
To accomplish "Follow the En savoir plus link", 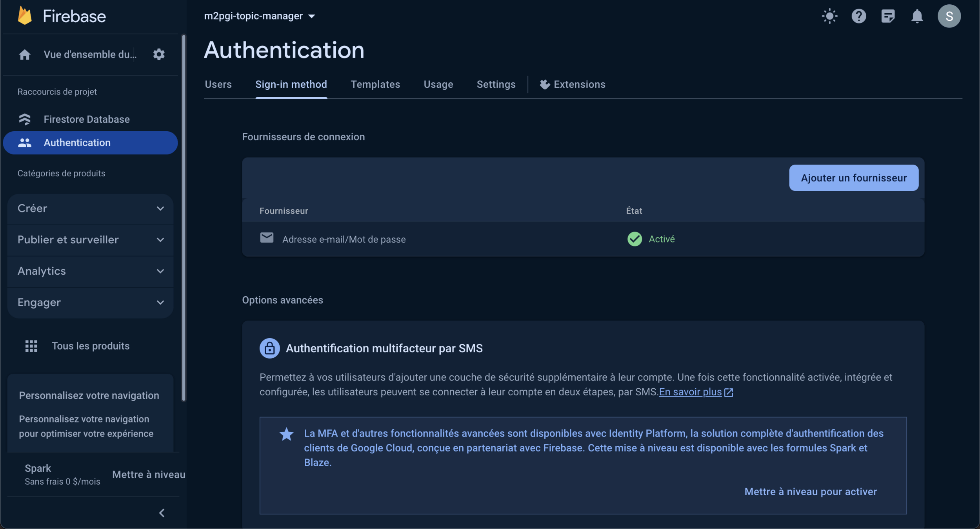I will [690, 392].
